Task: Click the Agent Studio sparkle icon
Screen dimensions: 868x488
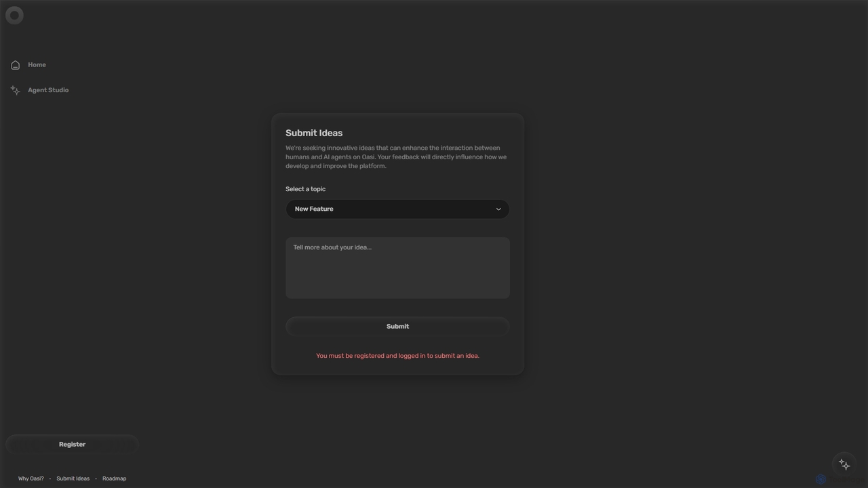Action: coord(15,90)
